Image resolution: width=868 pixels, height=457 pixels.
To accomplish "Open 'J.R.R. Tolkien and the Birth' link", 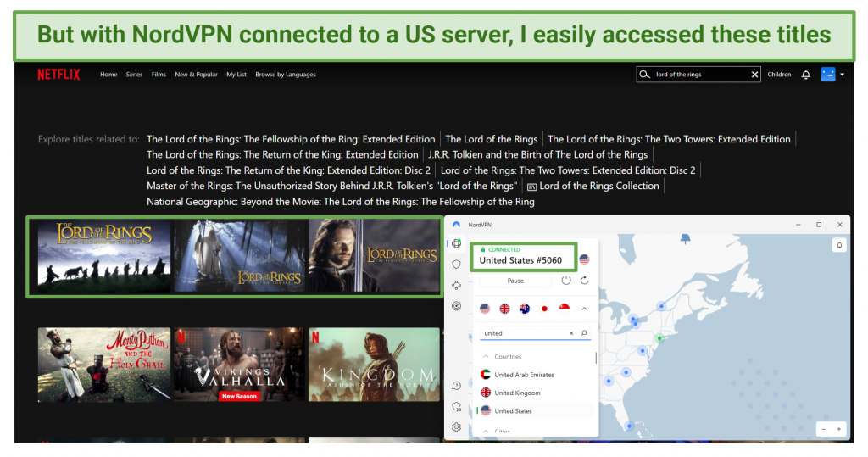I will (537, 154).
